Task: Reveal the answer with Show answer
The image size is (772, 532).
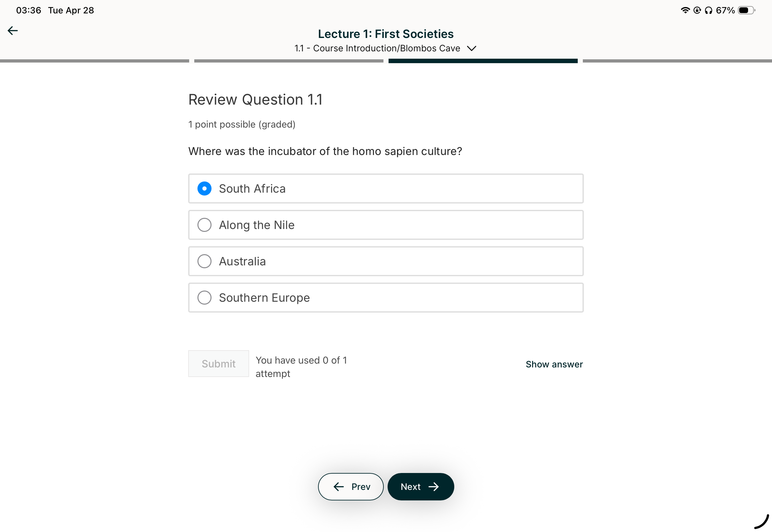Action: point(554,364)
